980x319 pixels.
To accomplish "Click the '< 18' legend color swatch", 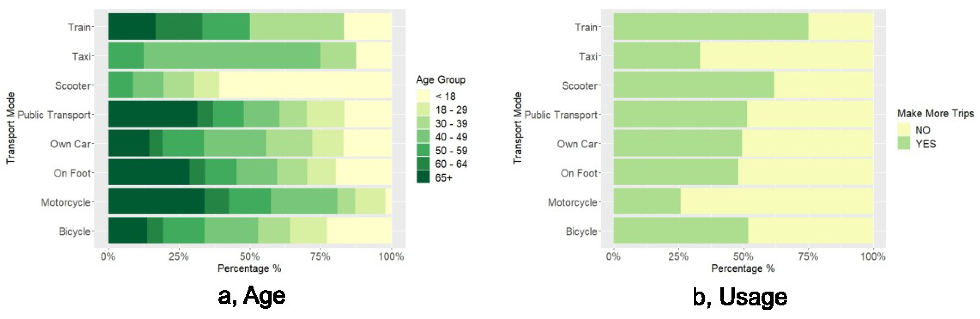I will pyautogui.click(x=423, y=96).
